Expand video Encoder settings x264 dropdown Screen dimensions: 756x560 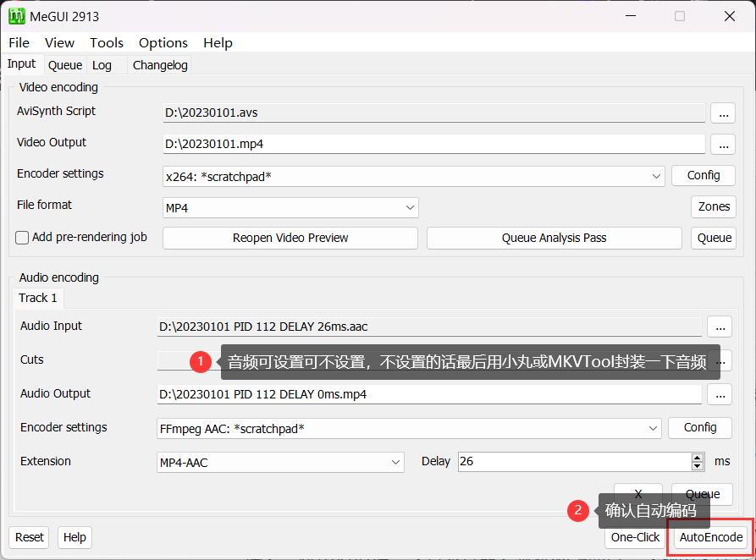click(x=657, y=176)
